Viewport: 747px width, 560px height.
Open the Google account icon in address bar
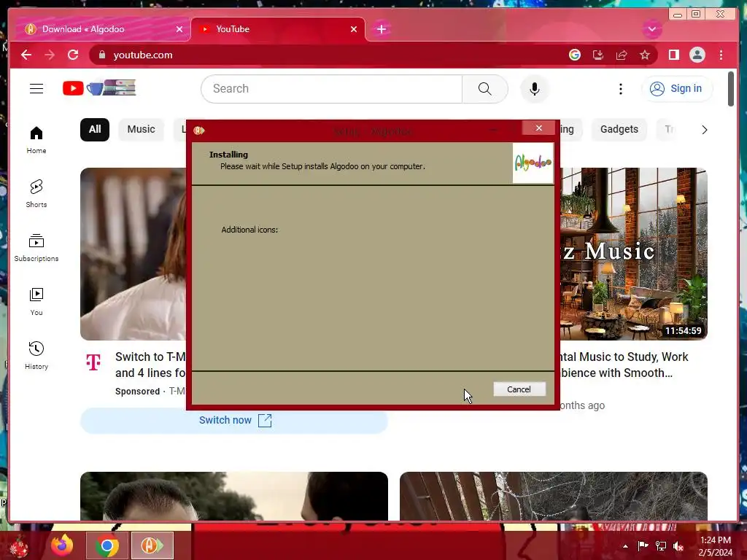pyautogui.click(x=575, y=55)
